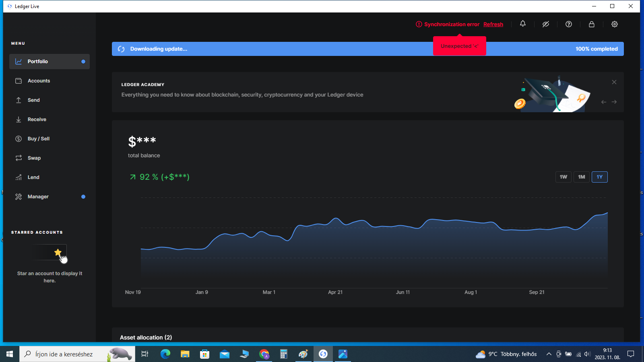Show next banner slide arrow
This screenshot has width=644, height=362.
tap(614, 102)
